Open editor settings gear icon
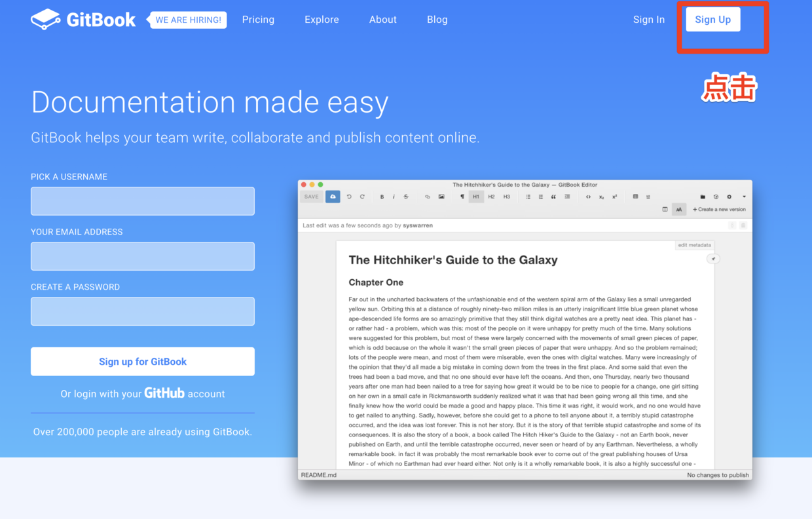812x519 pixels. pos(729,197)
